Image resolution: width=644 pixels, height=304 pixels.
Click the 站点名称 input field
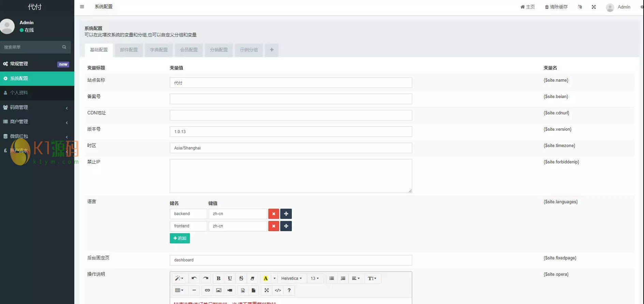pos(291,83)
